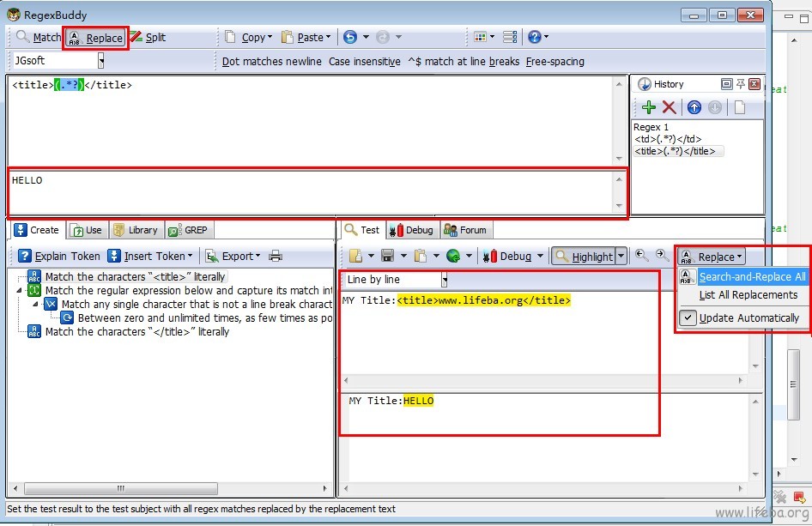Click the Print icon in Create toolbar
Viewport: 812px width, 526px height.
276,257
